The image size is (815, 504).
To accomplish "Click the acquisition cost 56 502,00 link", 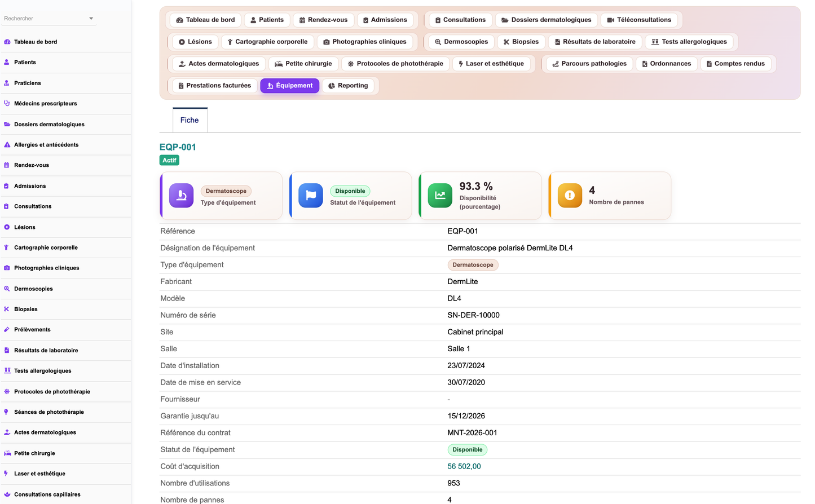I will [x=464, y=466].
